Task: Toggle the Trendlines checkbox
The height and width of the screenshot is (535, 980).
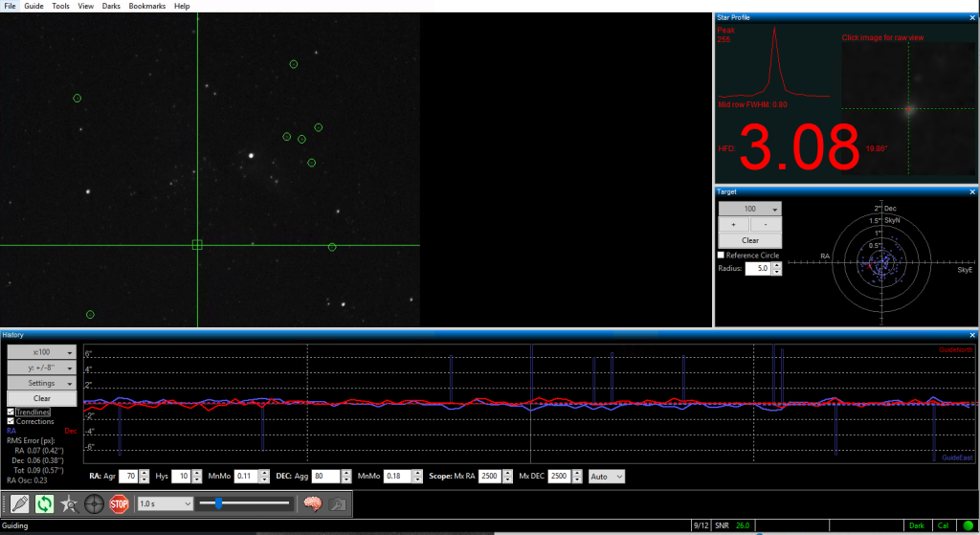Action: point(11,412)
